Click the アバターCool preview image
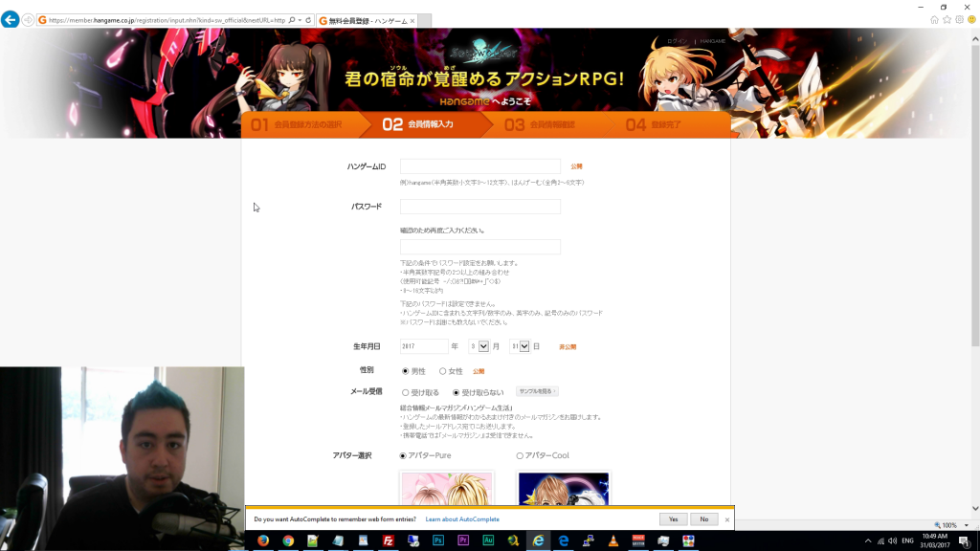This screenshot has height=551, width=980. [x=563, y=488]
